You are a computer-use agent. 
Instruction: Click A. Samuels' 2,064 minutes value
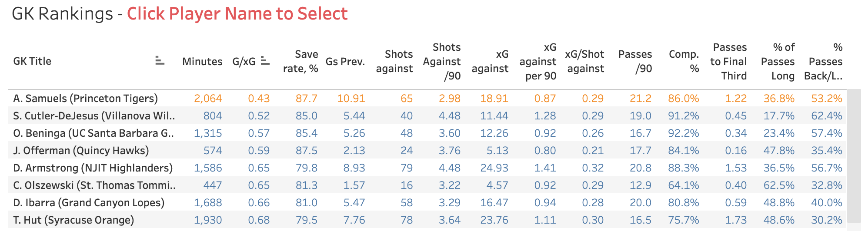[x=208, y=99]
